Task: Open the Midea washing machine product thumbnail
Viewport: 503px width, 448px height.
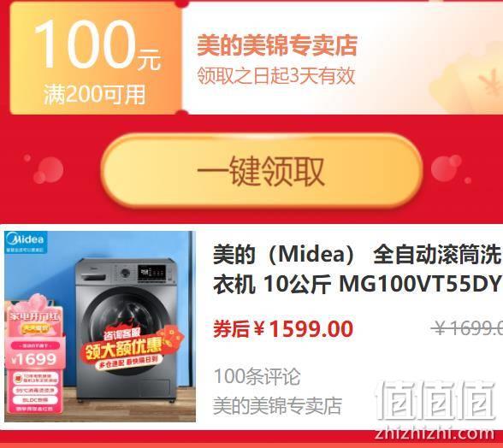Action: (x=100, y=326)
